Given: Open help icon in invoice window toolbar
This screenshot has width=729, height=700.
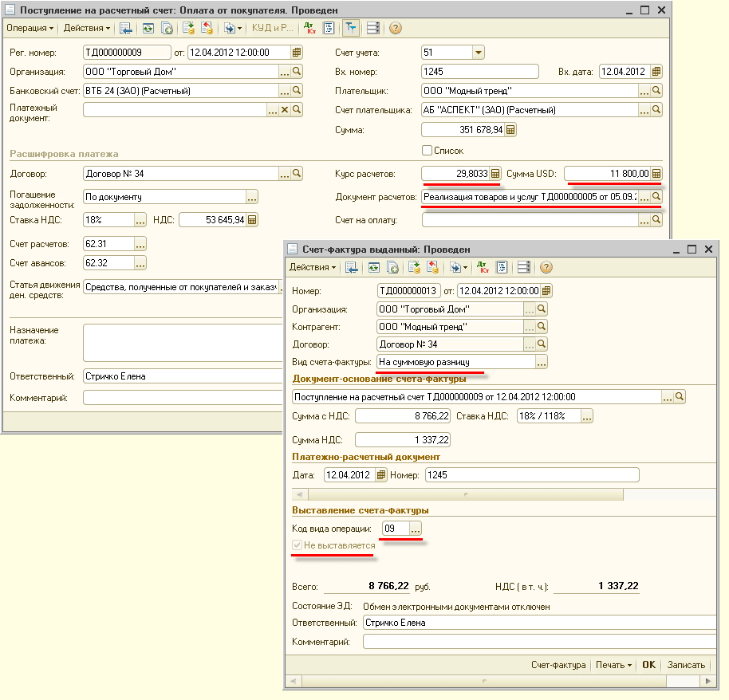Looking at the screenshot, I should pyautogui.click(x=546, y=267).
